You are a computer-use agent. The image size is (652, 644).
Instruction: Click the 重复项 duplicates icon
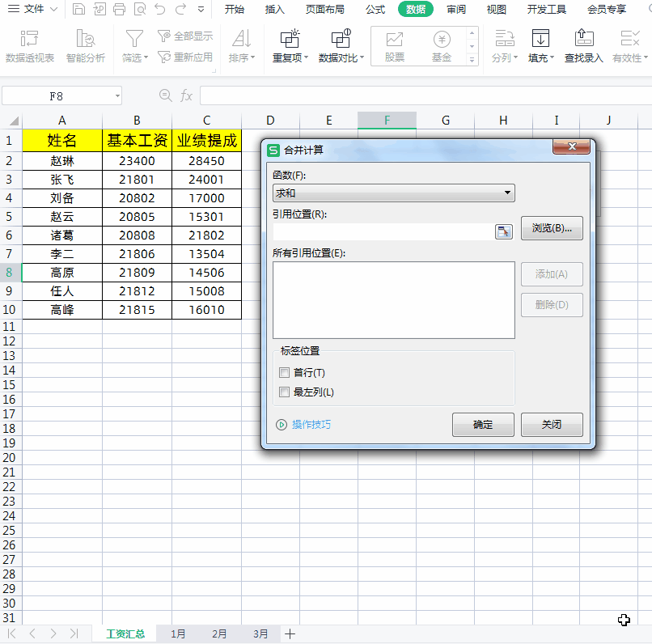coord(290,39)
